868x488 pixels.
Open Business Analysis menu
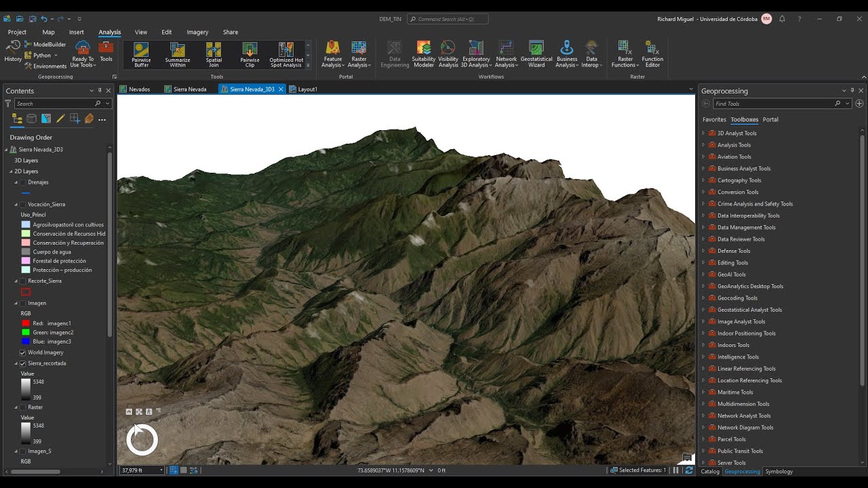point(567,54)
